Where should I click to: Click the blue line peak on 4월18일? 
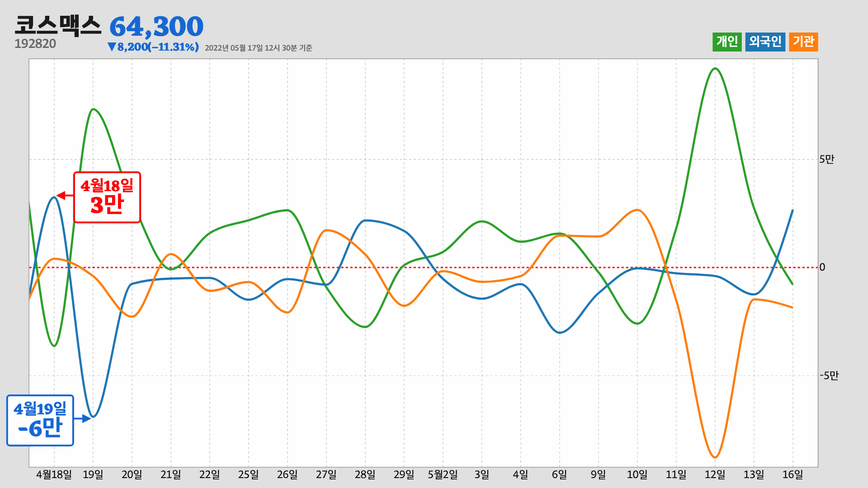(54, 197)
